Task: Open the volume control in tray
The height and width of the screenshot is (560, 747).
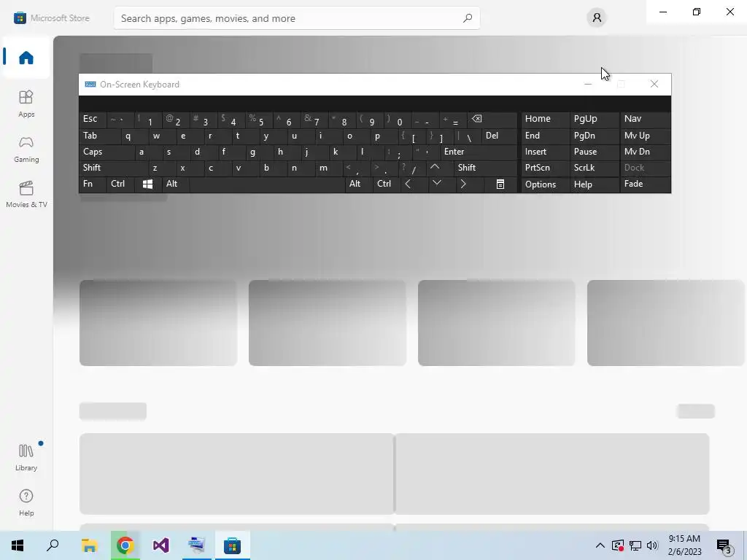Action: pyautogui.click(x=653, y=545)
